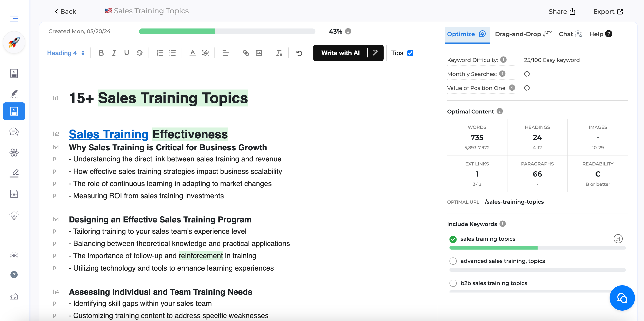Insert an image into the document

[259, 53]
